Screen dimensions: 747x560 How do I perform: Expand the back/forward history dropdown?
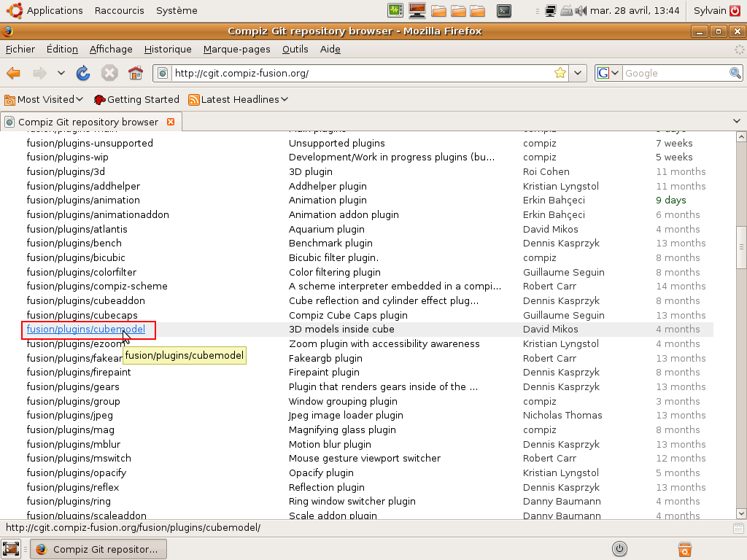click(61, 73)
